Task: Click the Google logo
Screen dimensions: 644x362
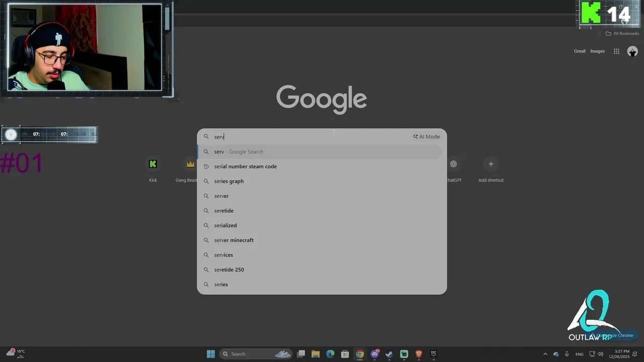Action: [x=321, y=99]
